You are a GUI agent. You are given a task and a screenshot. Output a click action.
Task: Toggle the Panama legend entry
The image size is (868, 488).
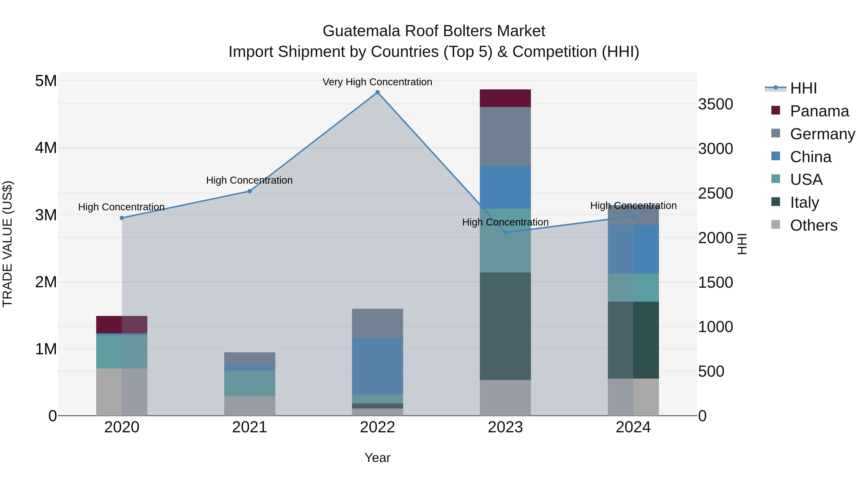810,111
